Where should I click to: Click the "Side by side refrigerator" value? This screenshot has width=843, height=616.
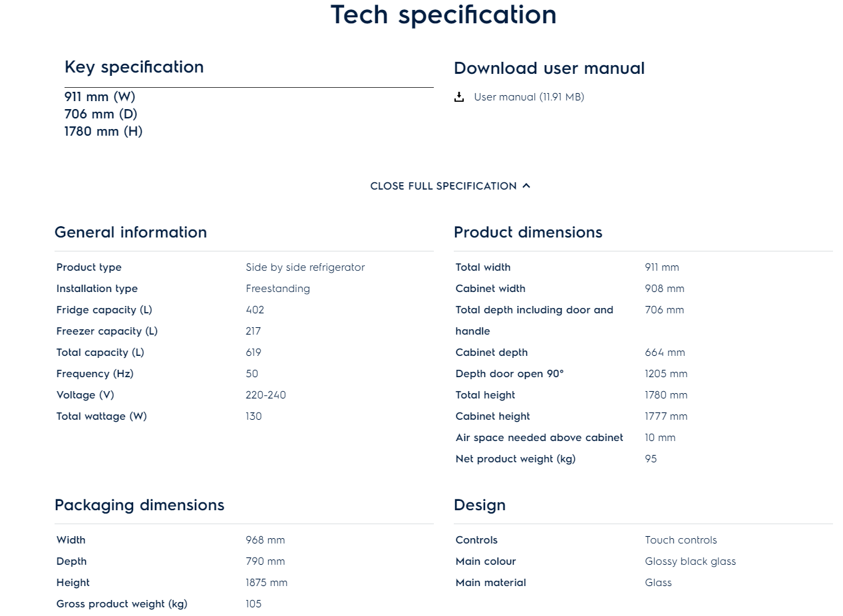[x=305, y=267]
